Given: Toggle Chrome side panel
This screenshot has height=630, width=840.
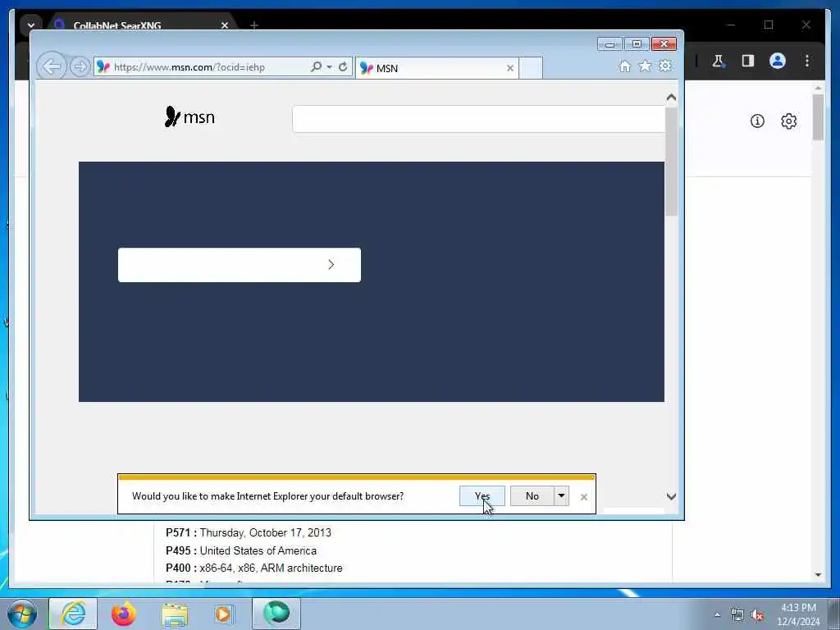Looking at the screenshot, I should click(748, 61).
